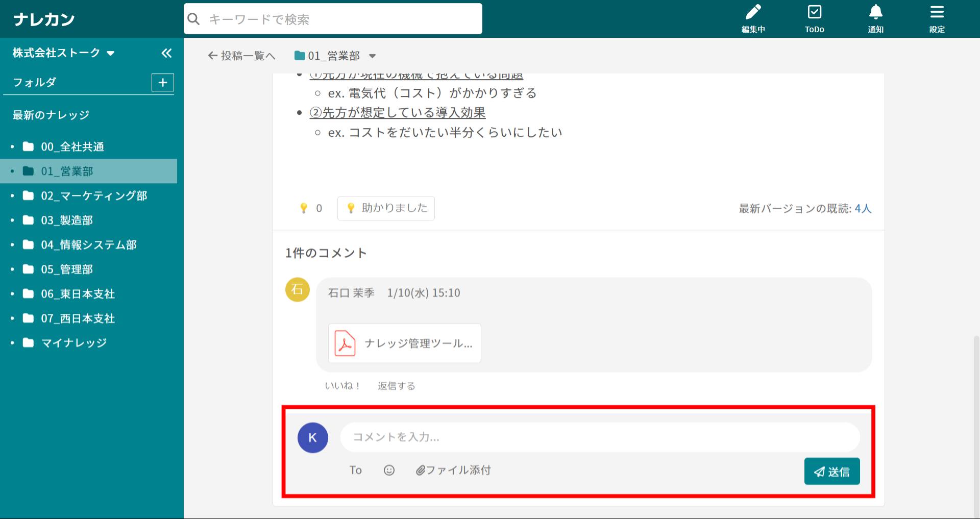Select the 04_情報システム部 folder
This screenshot has height=519, width=980.
tap(89, 245)
